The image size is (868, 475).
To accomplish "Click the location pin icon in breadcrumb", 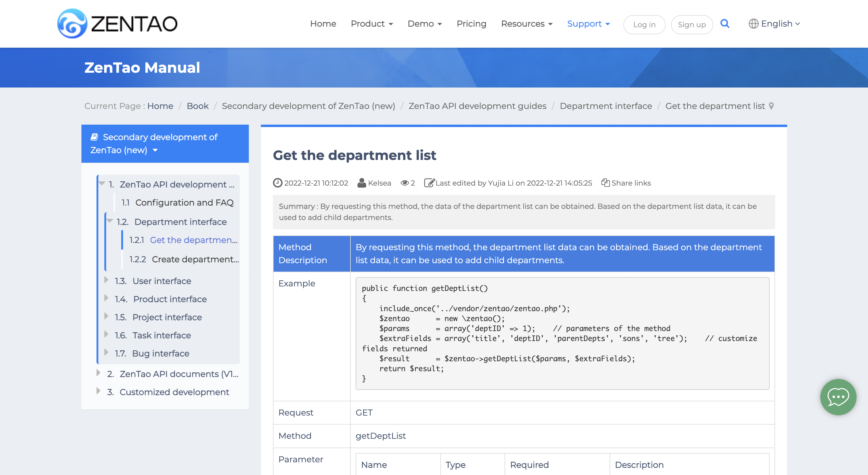I will pos(771,106).
